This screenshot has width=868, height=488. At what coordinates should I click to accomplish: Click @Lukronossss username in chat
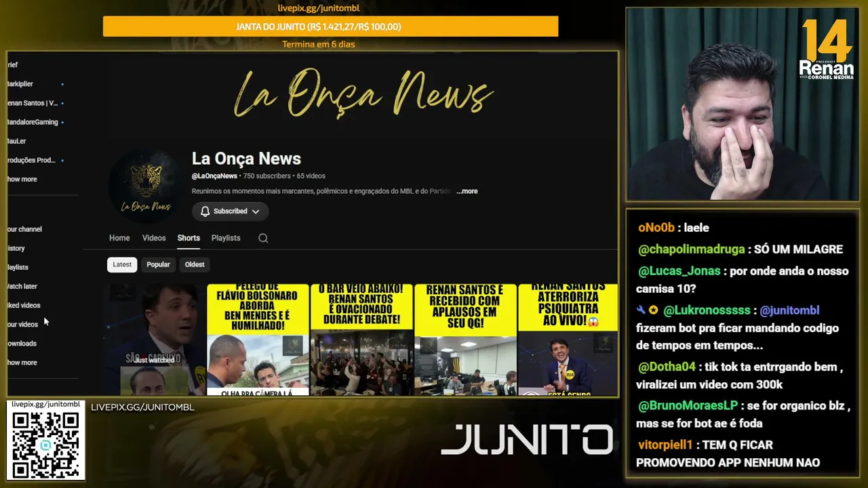707,310
